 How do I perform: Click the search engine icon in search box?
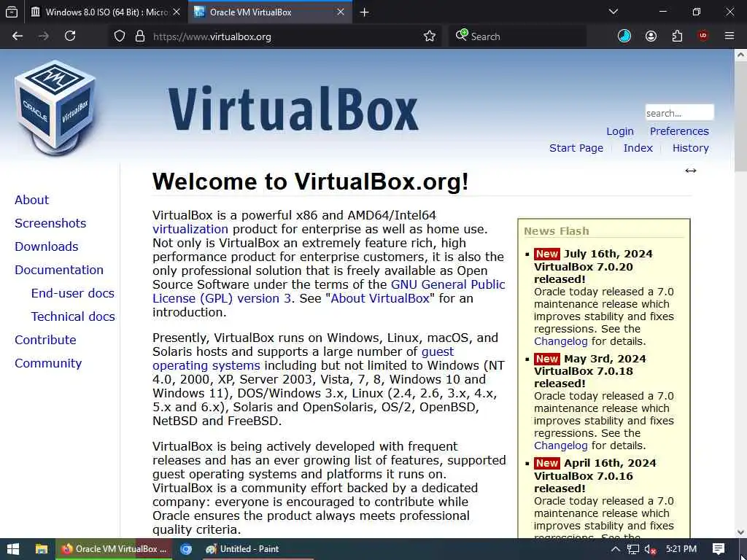coord(461,35)
